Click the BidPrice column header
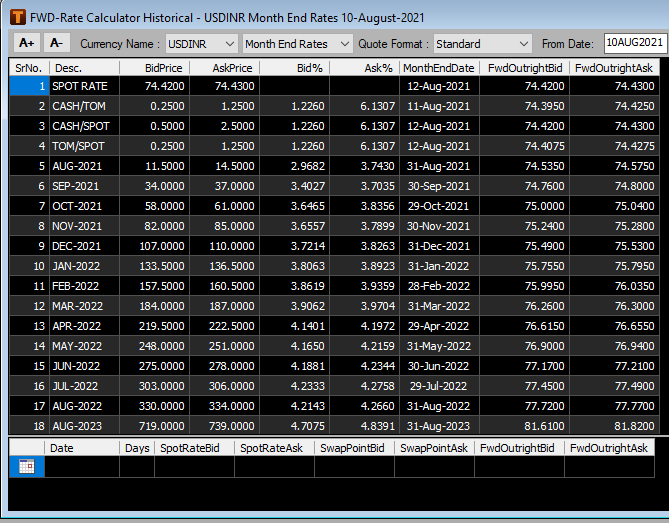This screenshot has width=669, height=523. pos(155,68)
